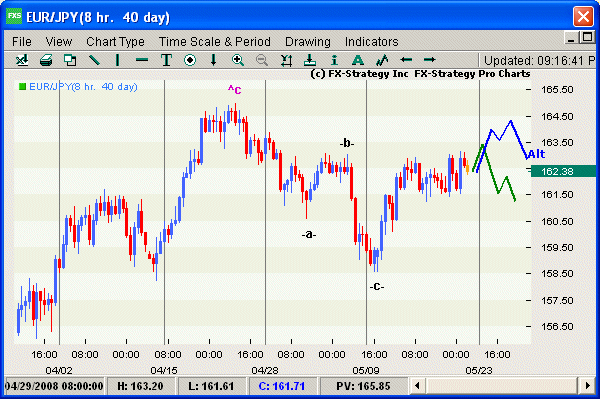The width and height of the screenshot is (600, 399).
Task: Click the 05/23 date axis label
Action: [x=479, y=370]
